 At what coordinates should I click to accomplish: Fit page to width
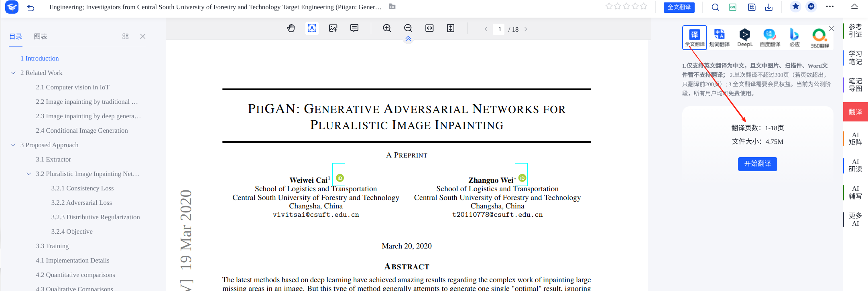[x=429, y=28]
